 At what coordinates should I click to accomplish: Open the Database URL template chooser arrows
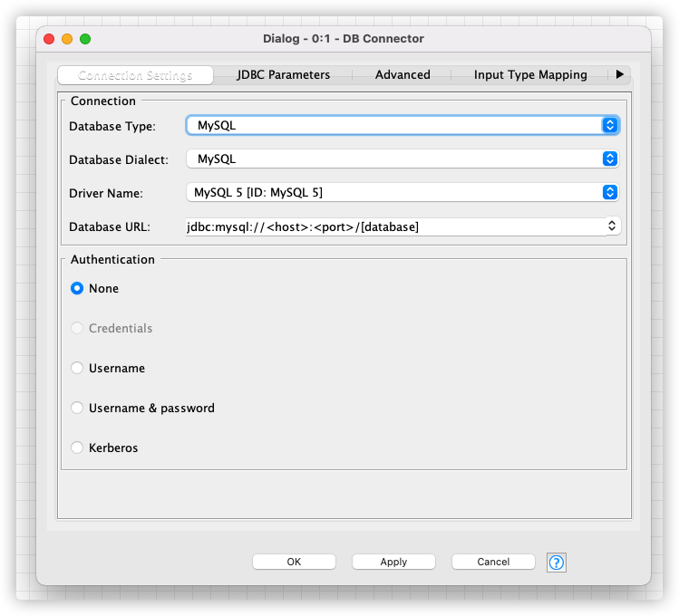click(612, 226)
